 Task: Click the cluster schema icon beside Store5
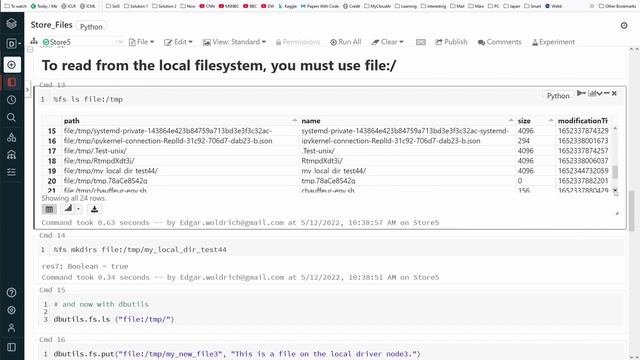34,41
